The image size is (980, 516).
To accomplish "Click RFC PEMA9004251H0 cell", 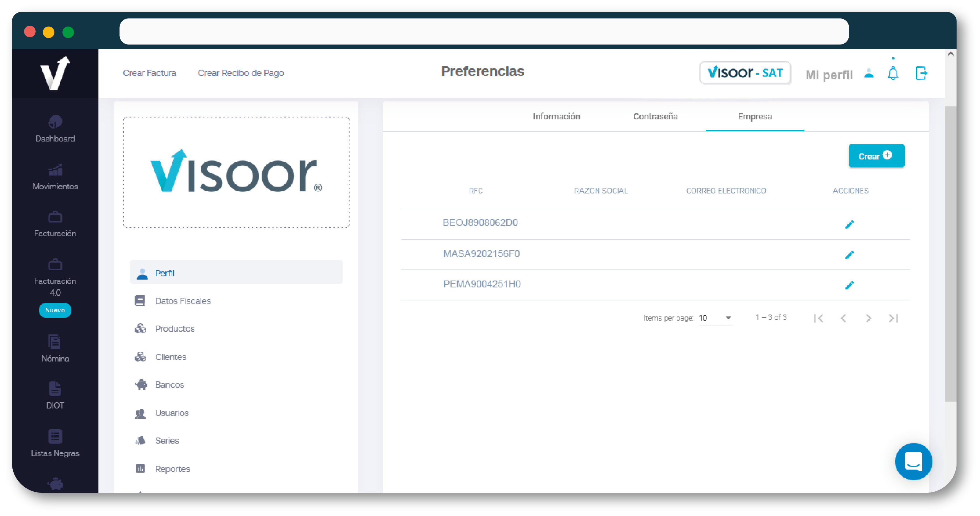I will 482,284.
